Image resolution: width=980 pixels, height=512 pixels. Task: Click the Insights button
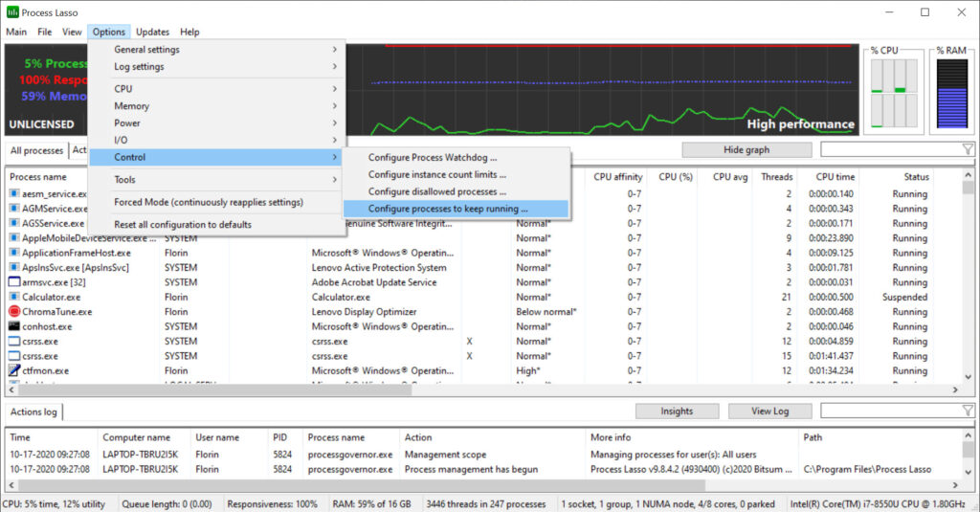pyautogui.click(x=677, y=411)
